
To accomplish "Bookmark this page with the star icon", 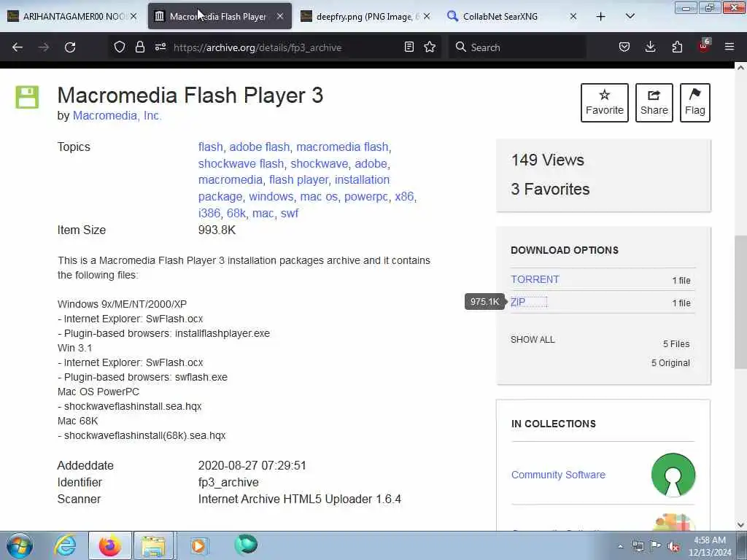I will [430, 47].
